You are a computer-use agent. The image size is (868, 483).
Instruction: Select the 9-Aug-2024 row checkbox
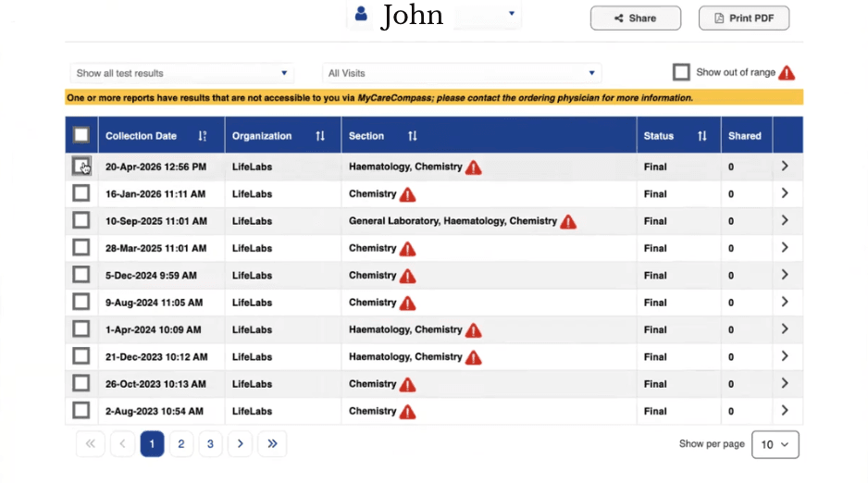[81, 302]
